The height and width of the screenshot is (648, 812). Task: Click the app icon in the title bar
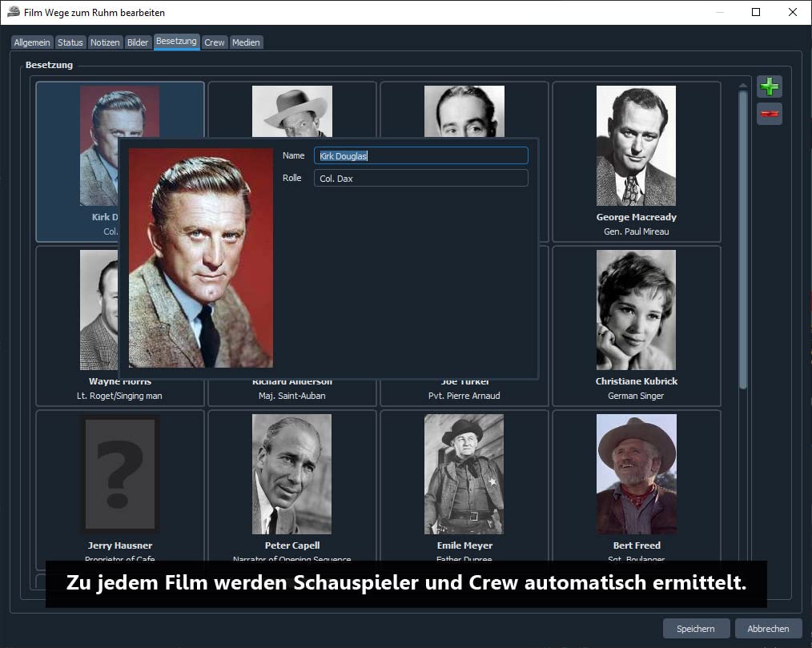13,12
